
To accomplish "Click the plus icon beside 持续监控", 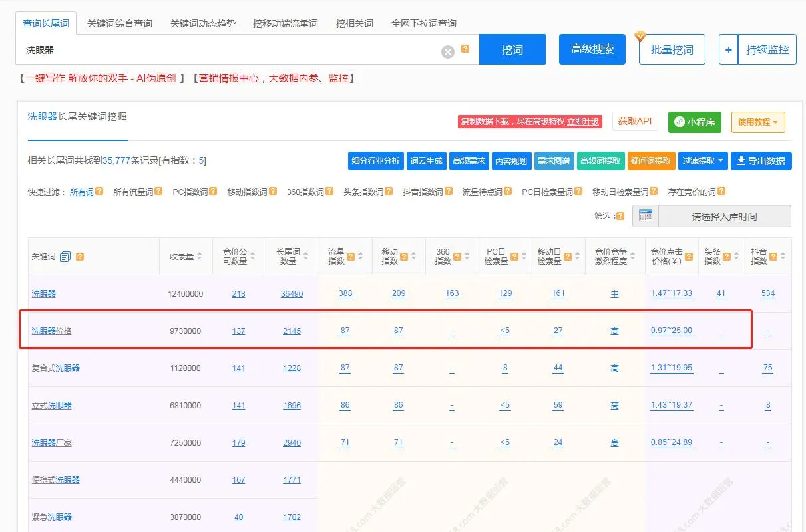I will pos(728,50).
